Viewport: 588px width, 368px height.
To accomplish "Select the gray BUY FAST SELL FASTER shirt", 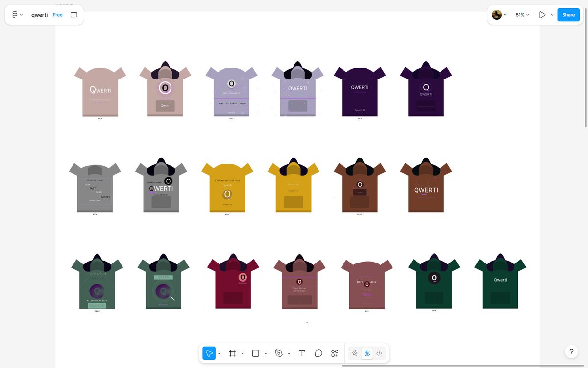I will (x=95, y=188).
